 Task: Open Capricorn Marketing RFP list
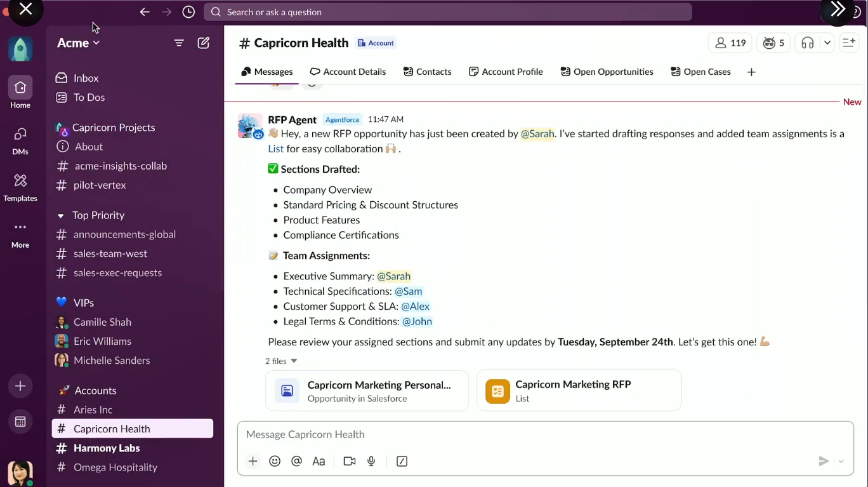579,390
